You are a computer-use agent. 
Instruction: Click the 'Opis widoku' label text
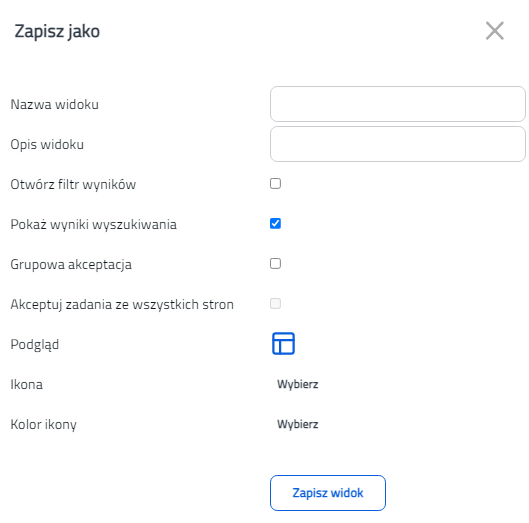coord(47,144)
